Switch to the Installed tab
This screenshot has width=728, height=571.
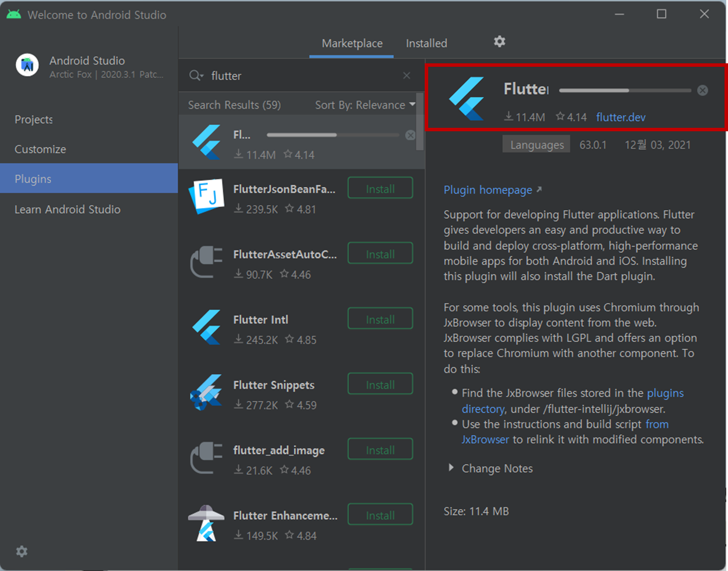click(426, 44)
